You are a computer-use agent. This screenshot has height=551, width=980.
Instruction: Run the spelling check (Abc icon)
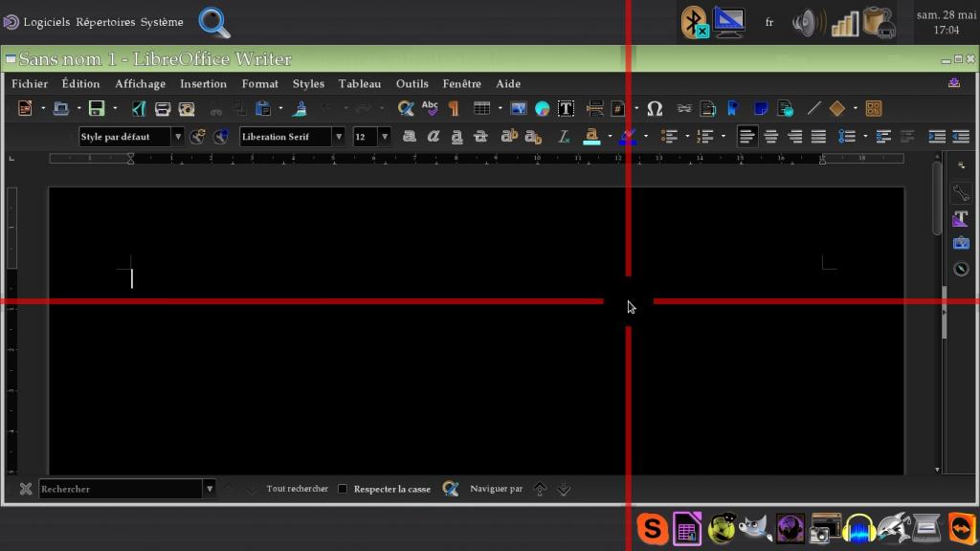coord(430,109)
